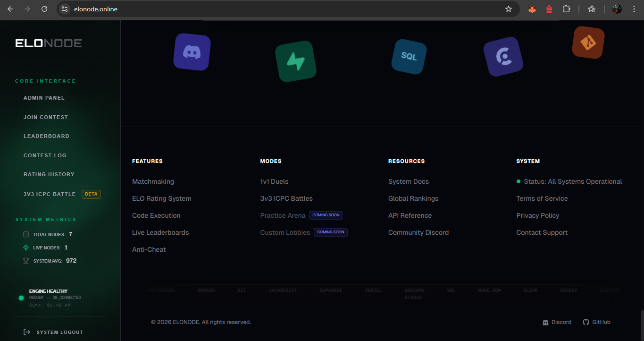Open the Anti-Cheat link

click(149, 249)
